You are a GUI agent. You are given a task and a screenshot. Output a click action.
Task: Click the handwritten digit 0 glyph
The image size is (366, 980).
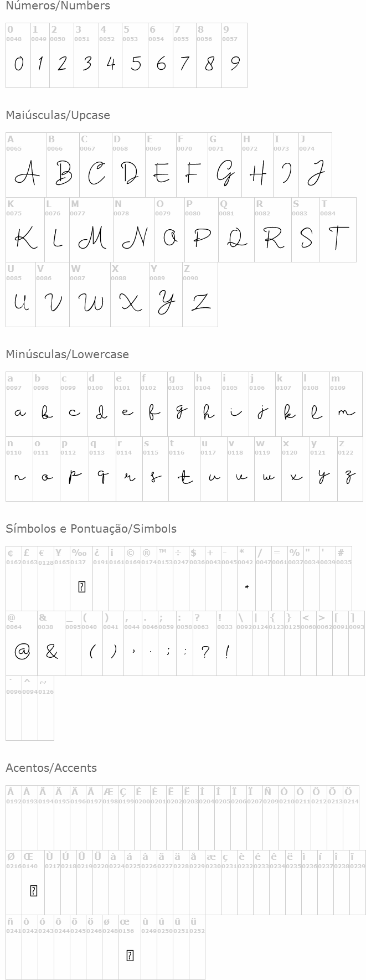point(18,64)
